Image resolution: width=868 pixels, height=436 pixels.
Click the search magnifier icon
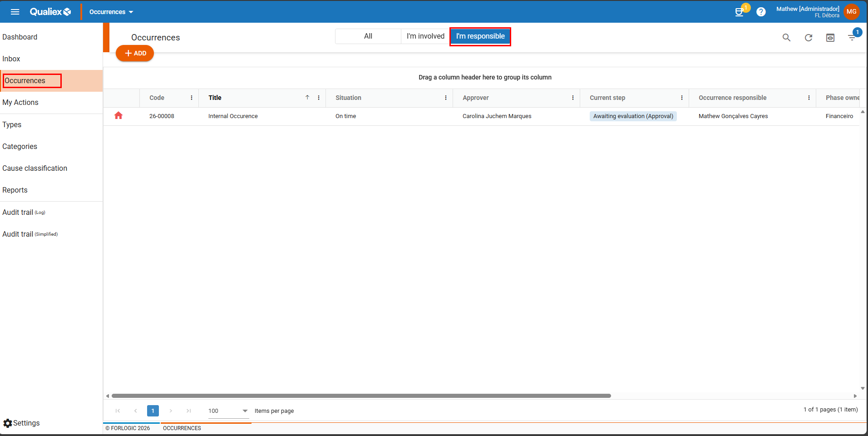point(786,38)
